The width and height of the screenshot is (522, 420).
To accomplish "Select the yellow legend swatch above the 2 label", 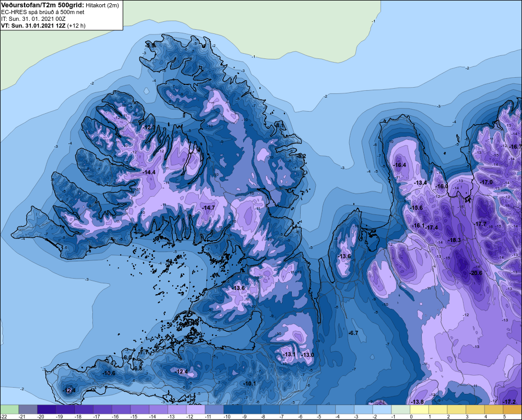I will [457, 410].
